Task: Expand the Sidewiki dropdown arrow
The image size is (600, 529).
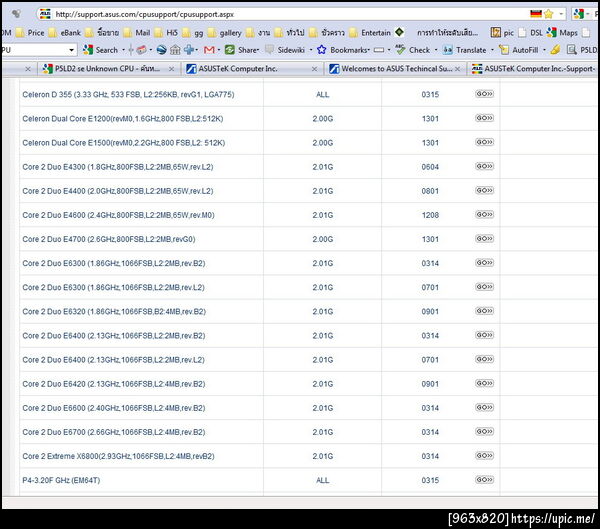Action: 311,50
